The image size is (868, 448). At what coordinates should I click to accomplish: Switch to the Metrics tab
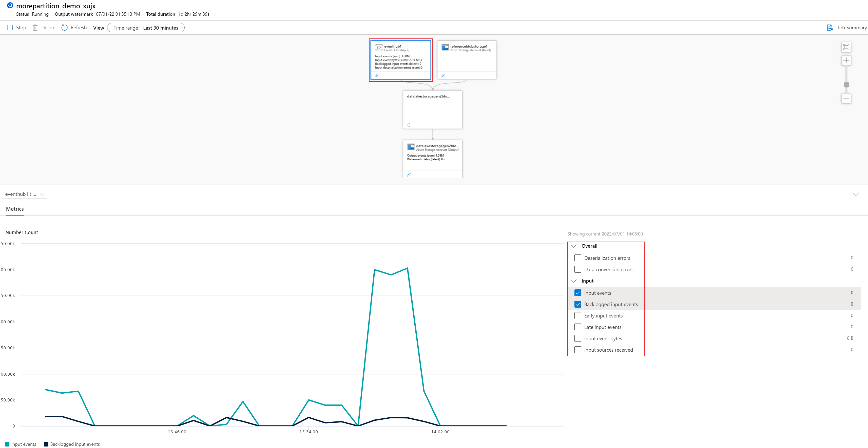[x=15, y=209]
